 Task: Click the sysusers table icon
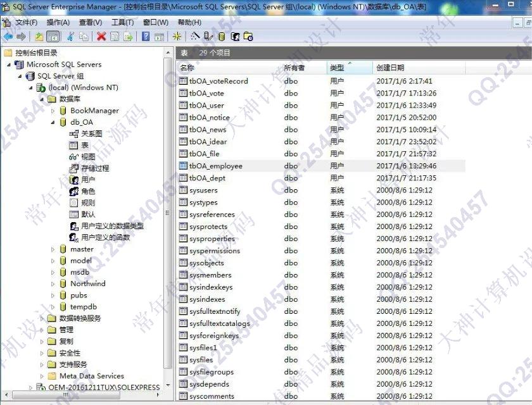tap(183, 190)
